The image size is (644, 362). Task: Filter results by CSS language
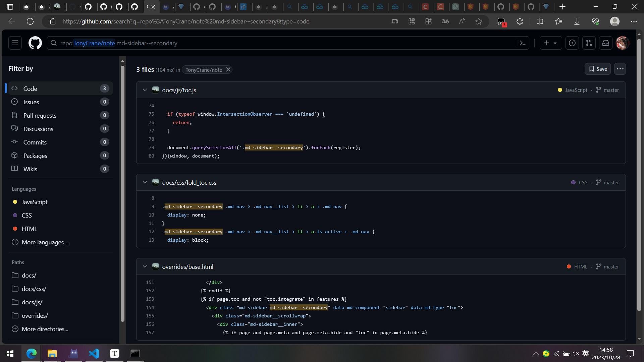[27, 216]
